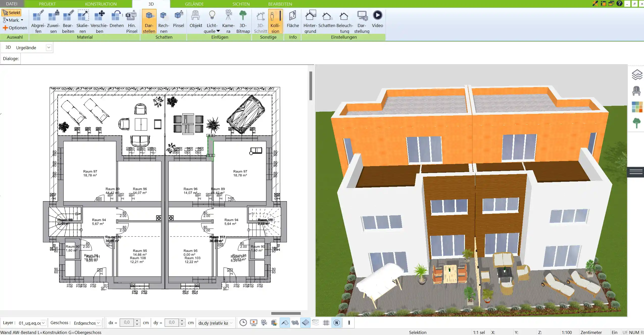Open the DATEI menu
Image resolution: width=644 pixels, height=335 pixels.
coord(12,4)
